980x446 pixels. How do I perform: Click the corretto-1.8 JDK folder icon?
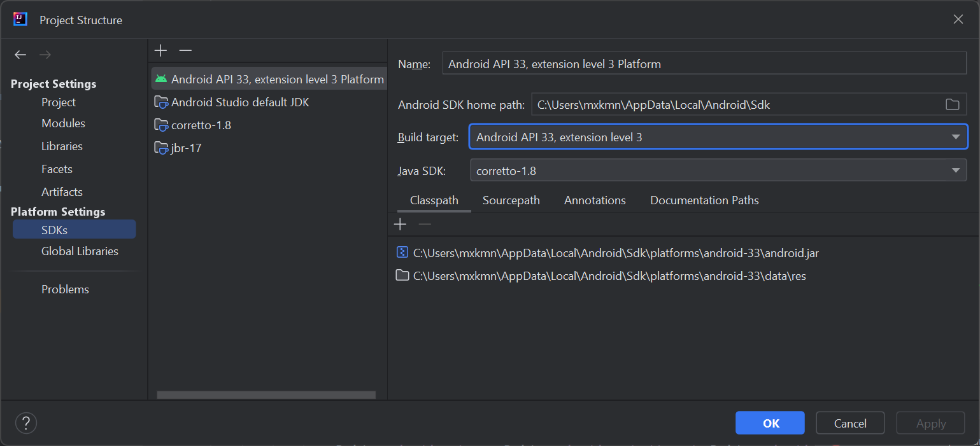coord(161,125)
